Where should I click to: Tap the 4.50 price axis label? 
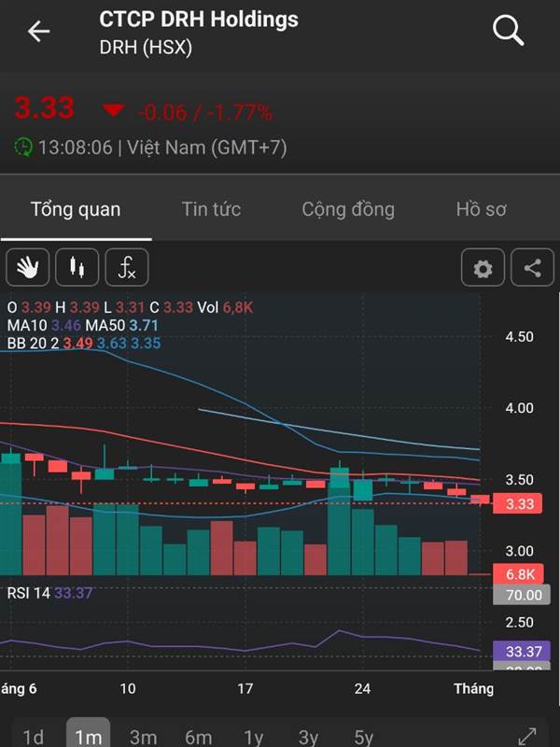[520, 337]
